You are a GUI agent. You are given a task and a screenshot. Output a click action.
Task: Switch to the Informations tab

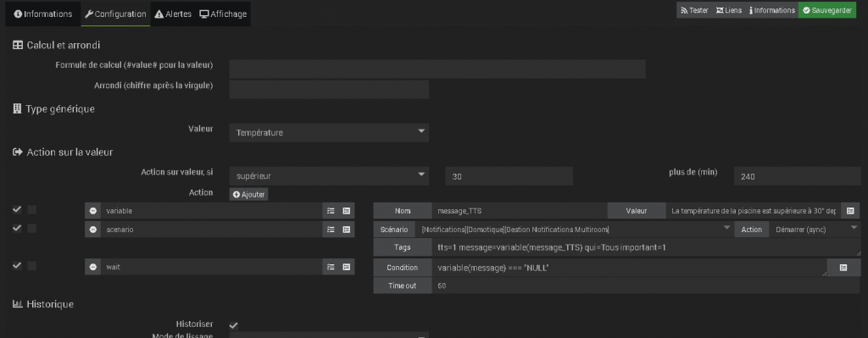pyautogui.click(x=42, y=14)
